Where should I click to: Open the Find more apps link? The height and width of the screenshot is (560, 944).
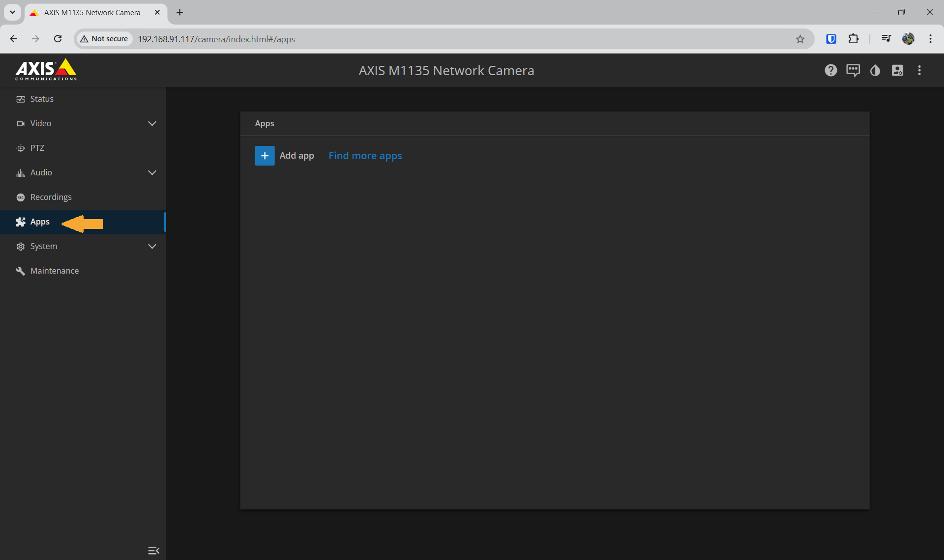click(x=365, y=156)
